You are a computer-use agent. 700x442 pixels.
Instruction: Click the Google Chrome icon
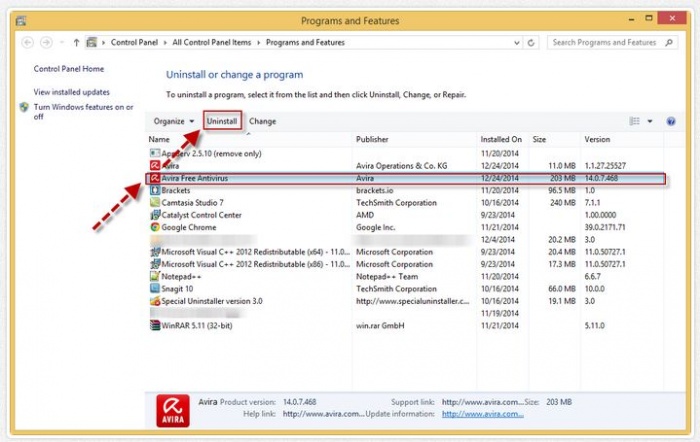155,227
